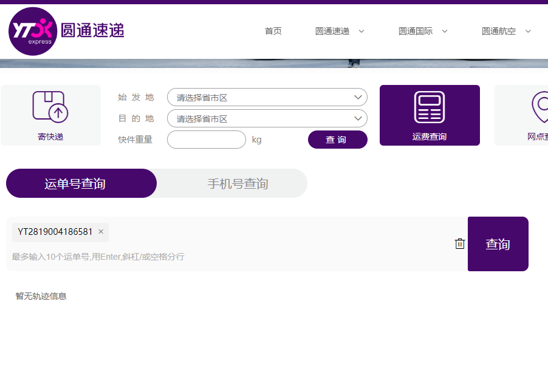Remove the YT2819004186581 tag

pyautogui.click(x=101, y=232)
